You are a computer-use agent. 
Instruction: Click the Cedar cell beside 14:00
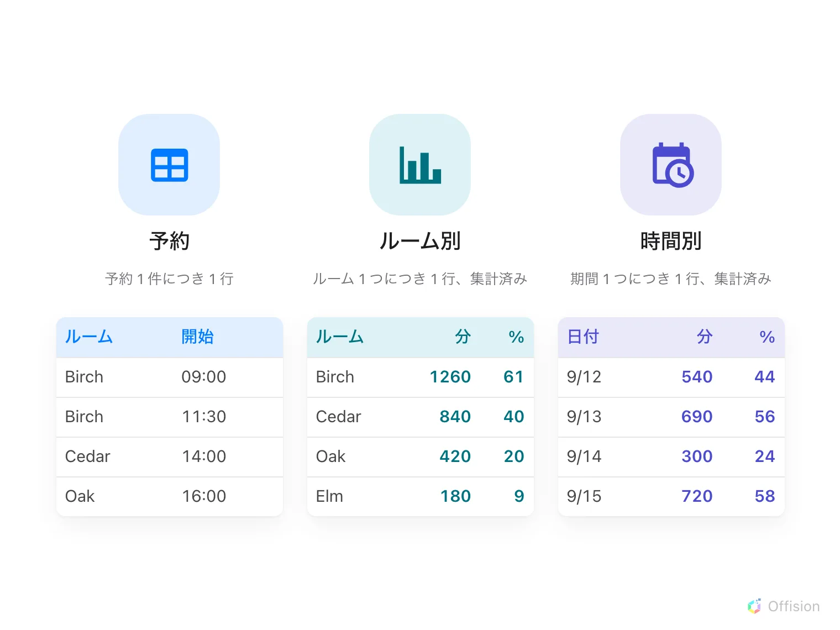[88, 456]
